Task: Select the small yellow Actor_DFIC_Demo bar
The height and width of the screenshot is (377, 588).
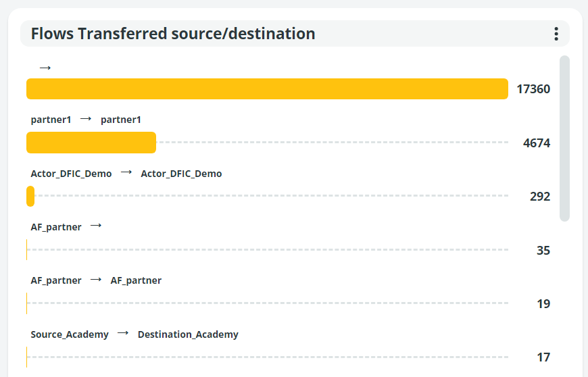Action: 30,196
